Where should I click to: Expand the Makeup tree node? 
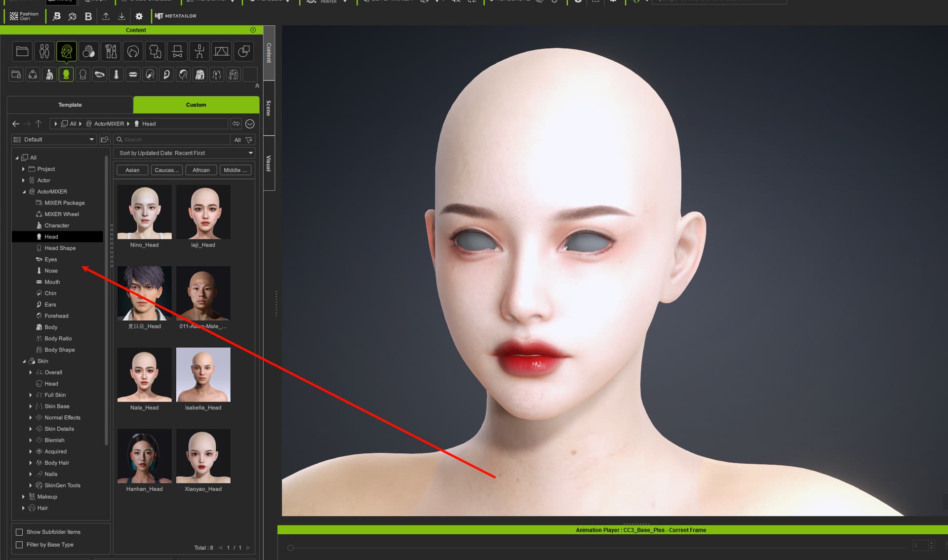pyautogui.click(x=23, y=497)
